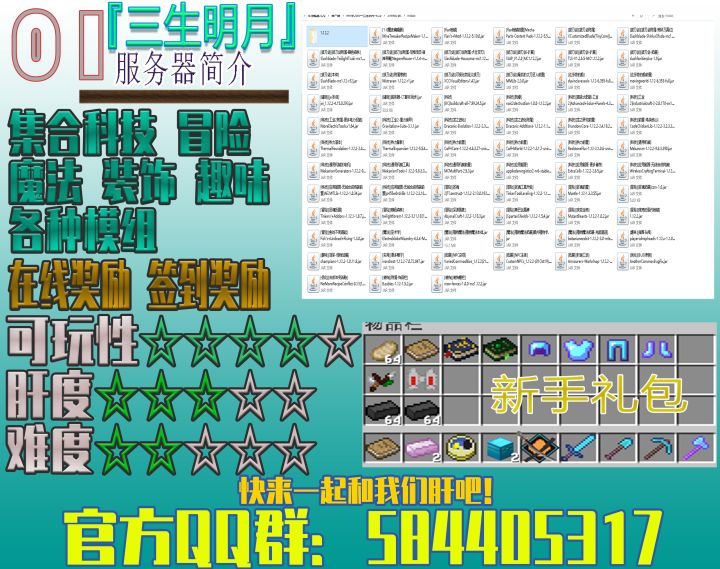This screenshot has width=720, height=569.
Task: Select the diamond sword in hotbar
Action: coord(578,448)
